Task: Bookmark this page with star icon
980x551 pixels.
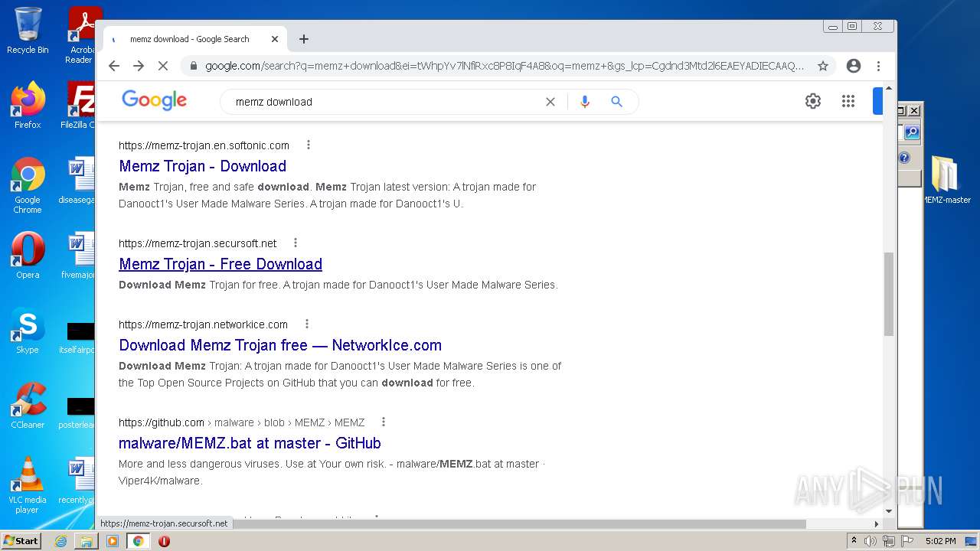Action: click(x=823, y=66)
